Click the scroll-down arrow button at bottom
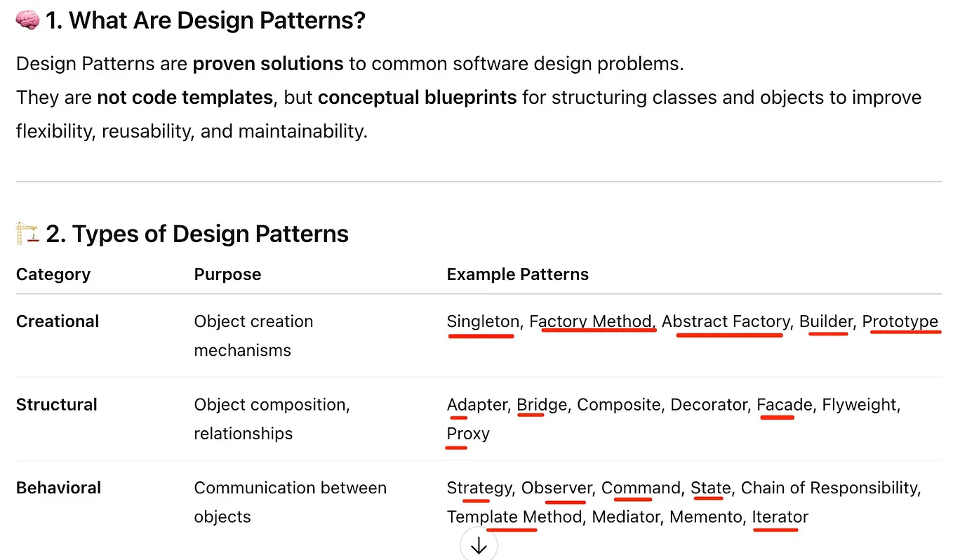Screen dimensions: 953x560 479,545
